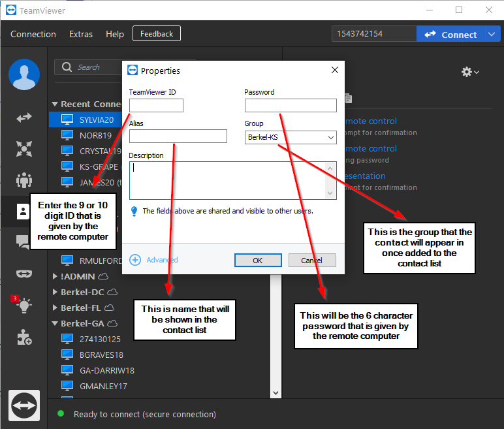Collapse the Berkel-GA group
Viewport: 504px width, 429px height.
point(55,323)
